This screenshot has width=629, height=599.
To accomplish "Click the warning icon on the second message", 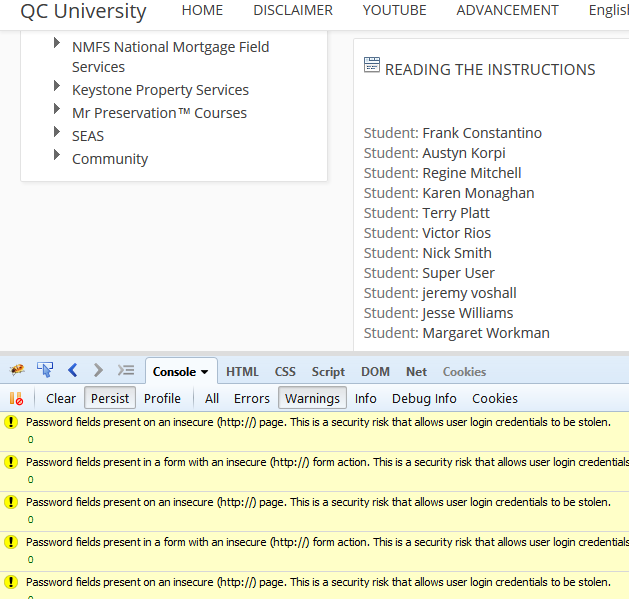I will click(x=11, y=462).
